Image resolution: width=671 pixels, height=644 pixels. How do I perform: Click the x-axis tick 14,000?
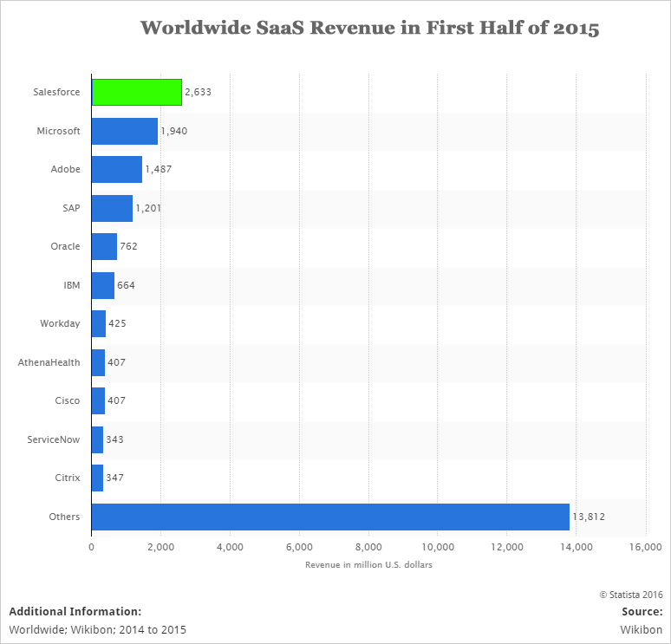tap(577, 547)
